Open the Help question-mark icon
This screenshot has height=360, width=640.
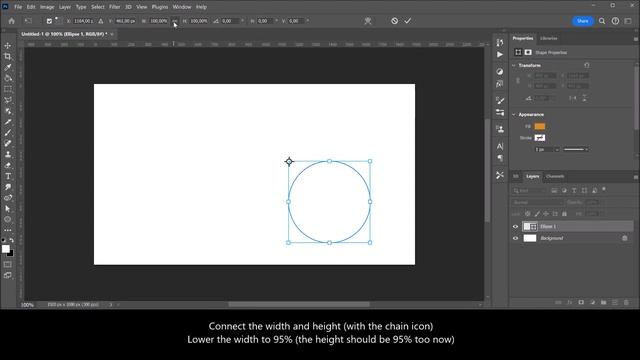615,21
